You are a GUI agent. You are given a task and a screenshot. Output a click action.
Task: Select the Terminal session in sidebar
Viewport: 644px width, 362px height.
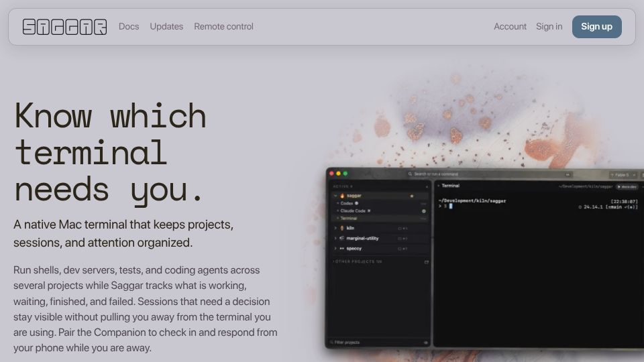point(380,219)
